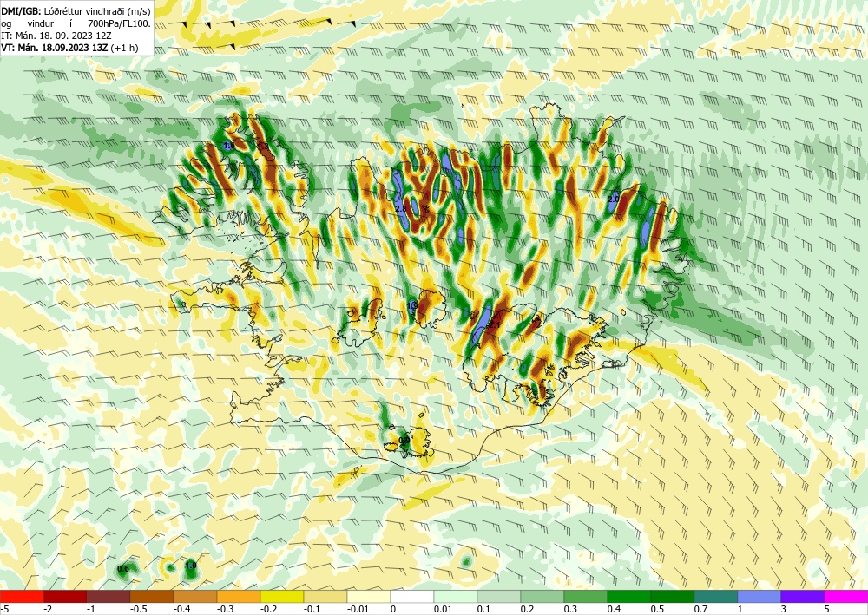
Task: Click the 'VT: Mán. 18.09.2023 13Z (+1 h)' line
Action: coord(69,48)
